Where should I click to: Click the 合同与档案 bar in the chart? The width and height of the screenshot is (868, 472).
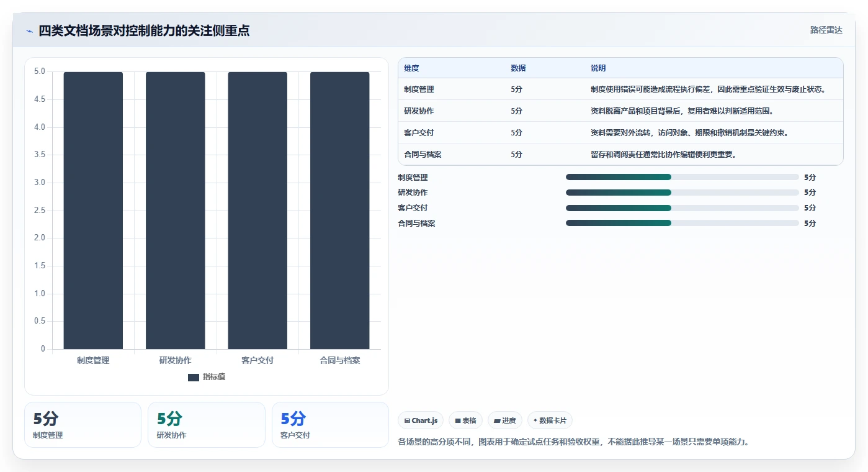[x=340, y=211]
